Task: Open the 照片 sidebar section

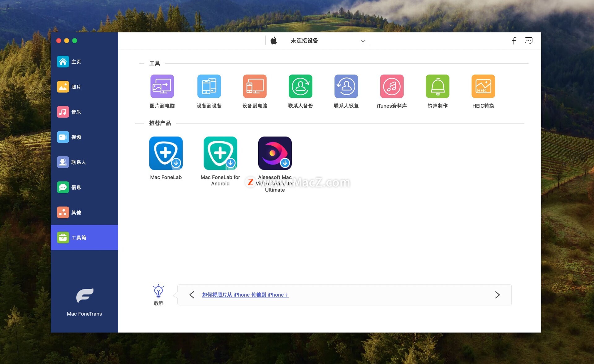Action: click(x=84, y=87)
